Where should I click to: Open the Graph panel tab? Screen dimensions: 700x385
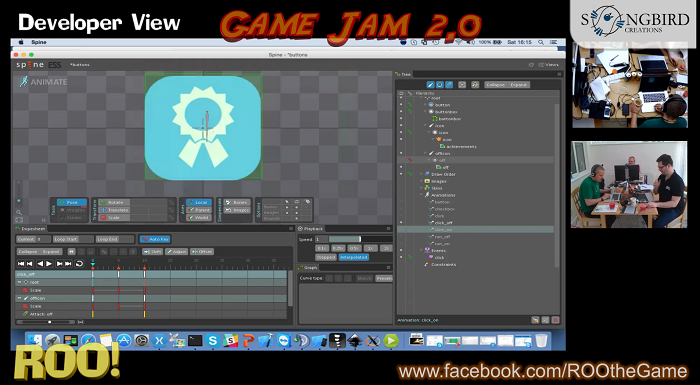point(308,268)
